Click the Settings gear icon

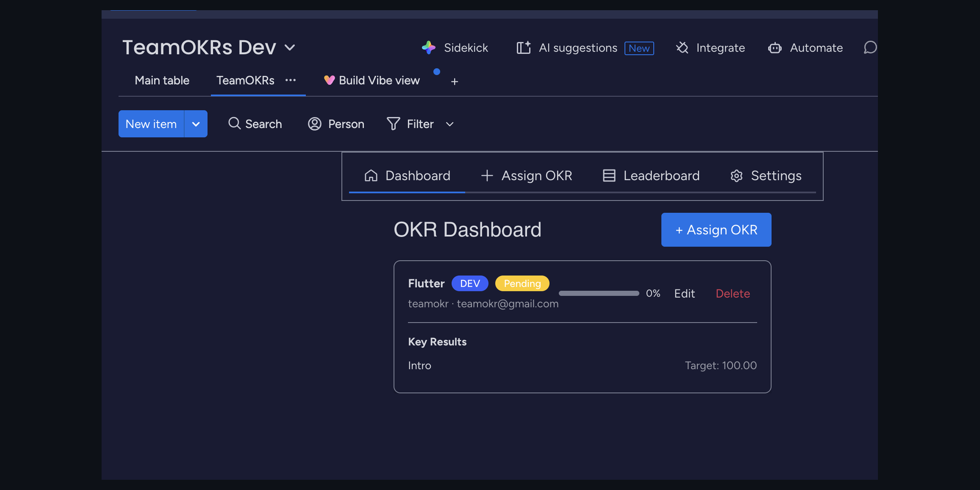tap(737, 176)
